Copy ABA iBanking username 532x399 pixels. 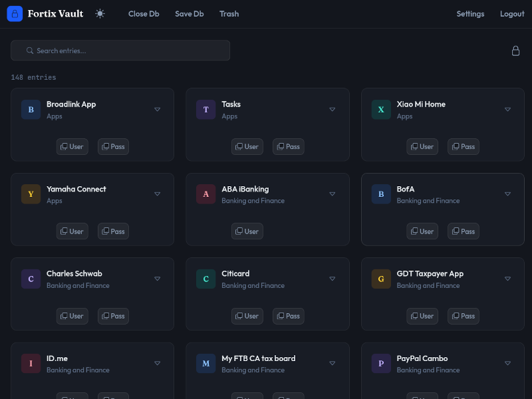[247, 231]
